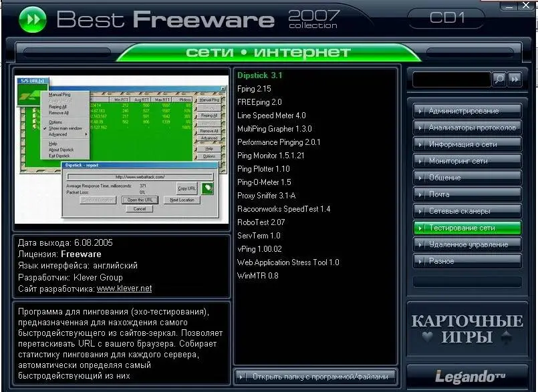Select Ping-O-Meter 1.5
The image size is (538, 392).
(x=264, y=182)
